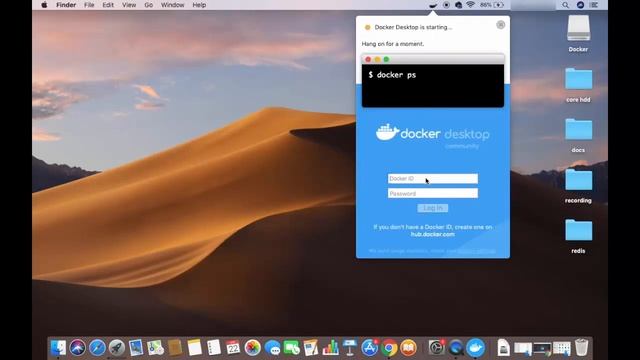Viewport: 640px width, 360px height.
Task: Open the Docker whale menu bar icon
Action: [x=433, y=5]
